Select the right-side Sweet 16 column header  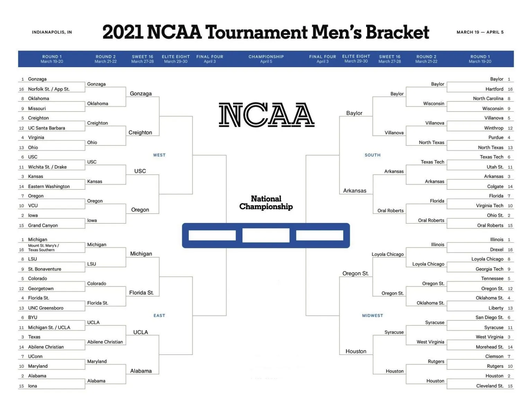point(389,59)
